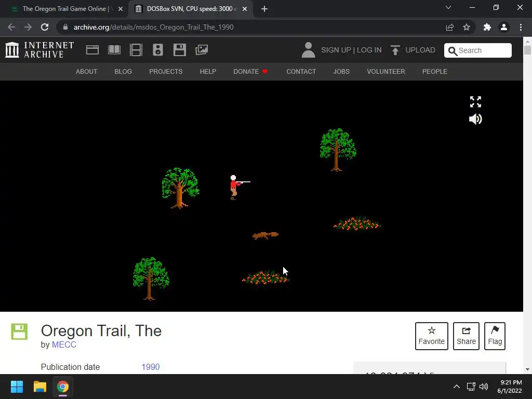Open network status tray icon
Screen dimensions: 532x399
tap(471, 387)
